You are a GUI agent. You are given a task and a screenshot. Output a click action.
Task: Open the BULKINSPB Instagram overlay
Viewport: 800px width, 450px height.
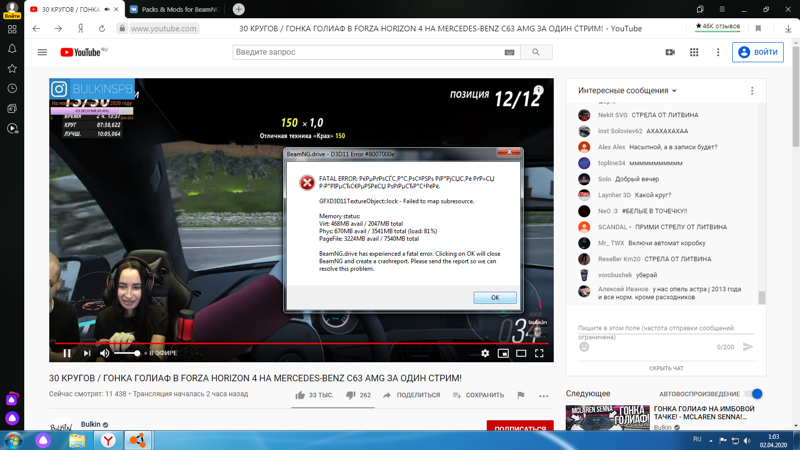[x=92, y=89]
